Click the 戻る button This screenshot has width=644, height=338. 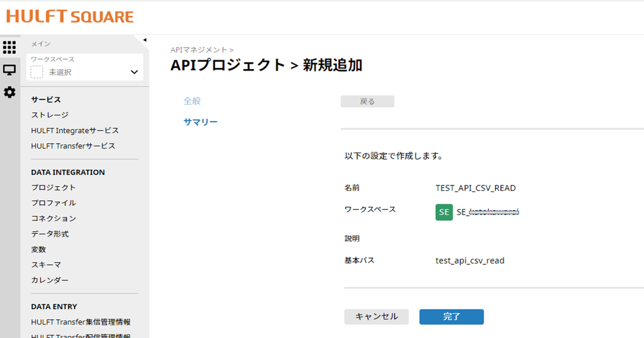367,101
